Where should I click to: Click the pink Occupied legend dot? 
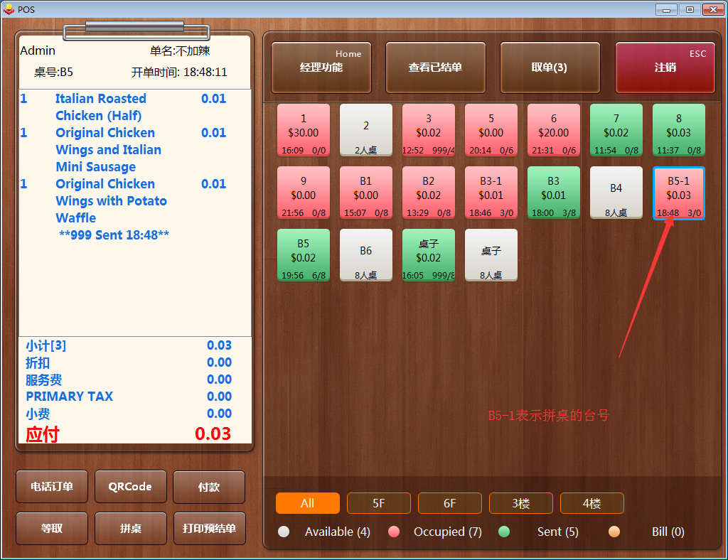click(x=394, y=532)
